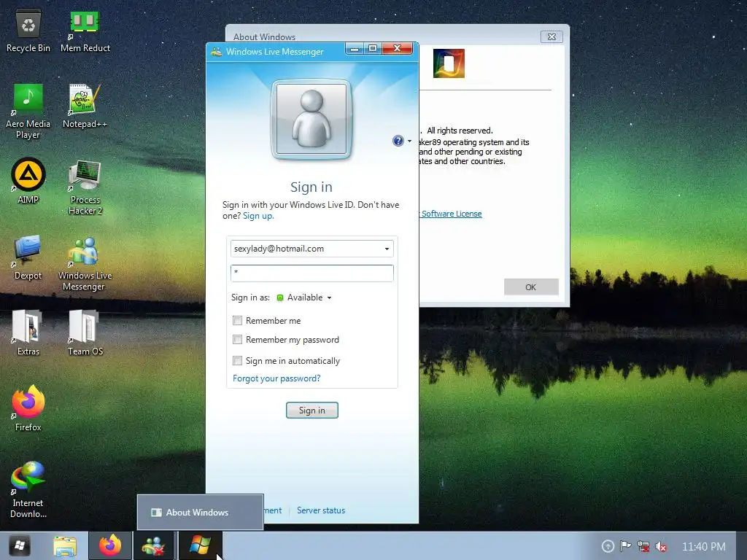Open Internet Download Manager desktop shortcut

point(28,489)
